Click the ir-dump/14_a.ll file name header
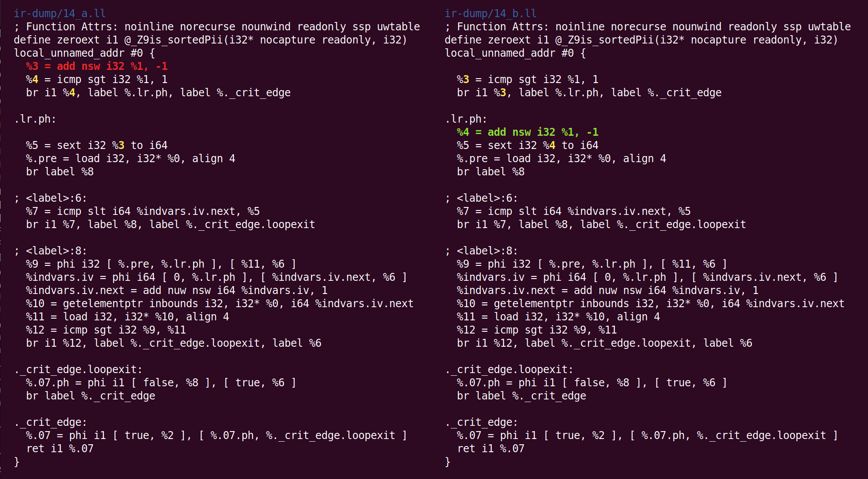 tap(59, 14)
